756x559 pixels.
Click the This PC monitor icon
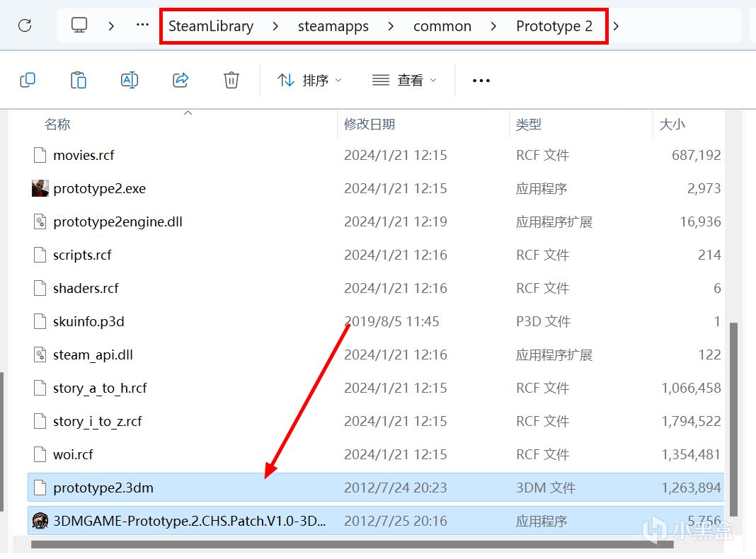(x=79, y=25)
